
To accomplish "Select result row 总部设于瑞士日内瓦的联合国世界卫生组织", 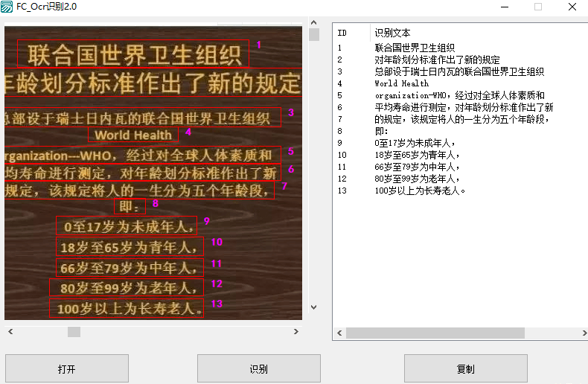I will (461, 71).
